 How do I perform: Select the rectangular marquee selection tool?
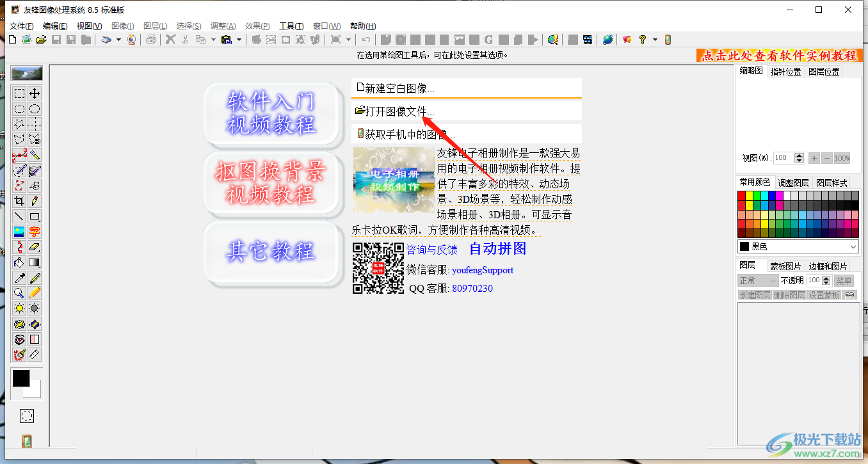tap(20, 93)
